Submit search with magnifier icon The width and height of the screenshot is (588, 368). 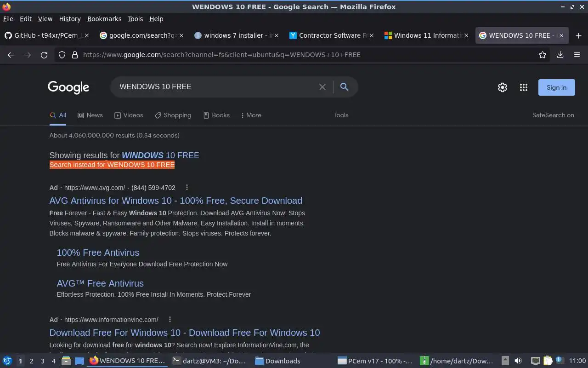pyautogui.click(x=344, y=87)
